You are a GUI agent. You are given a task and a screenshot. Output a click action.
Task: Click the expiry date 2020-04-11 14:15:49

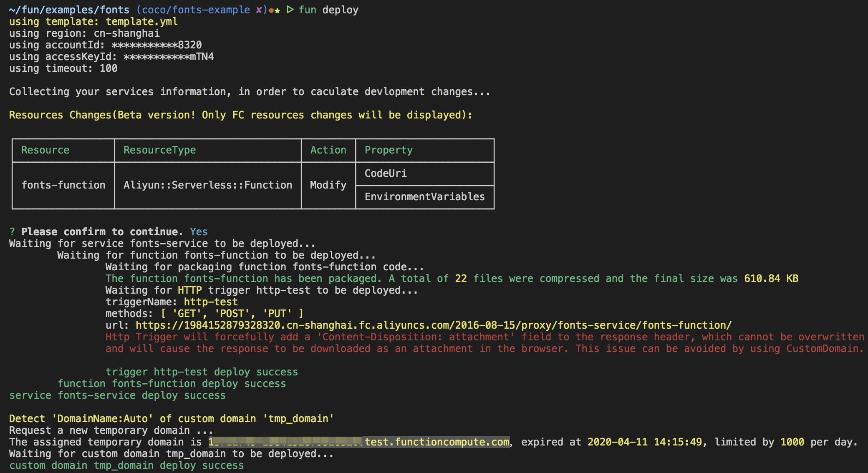644,442
